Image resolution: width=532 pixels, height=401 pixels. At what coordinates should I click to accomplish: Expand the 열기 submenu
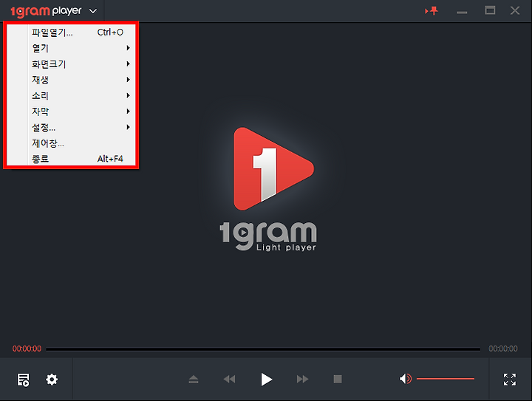coord(71,48)
